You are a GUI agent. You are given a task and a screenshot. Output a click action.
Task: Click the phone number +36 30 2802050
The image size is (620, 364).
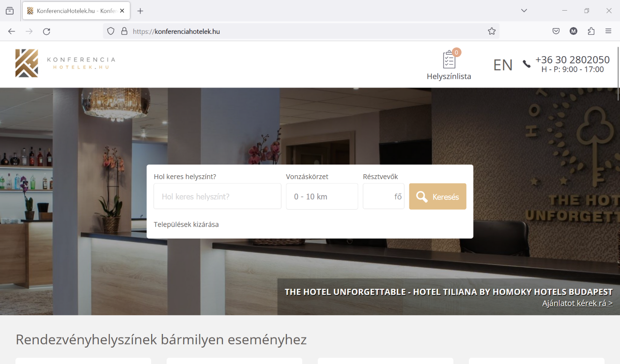(x=573, y=60)
